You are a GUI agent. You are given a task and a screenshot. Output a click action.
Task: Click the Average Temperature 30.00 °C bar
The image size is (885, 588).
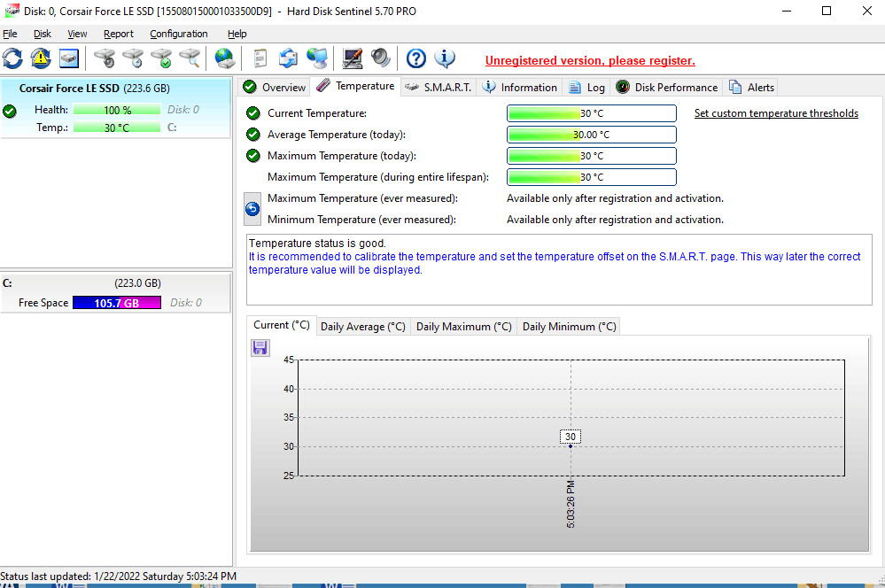tap(592, 135)
